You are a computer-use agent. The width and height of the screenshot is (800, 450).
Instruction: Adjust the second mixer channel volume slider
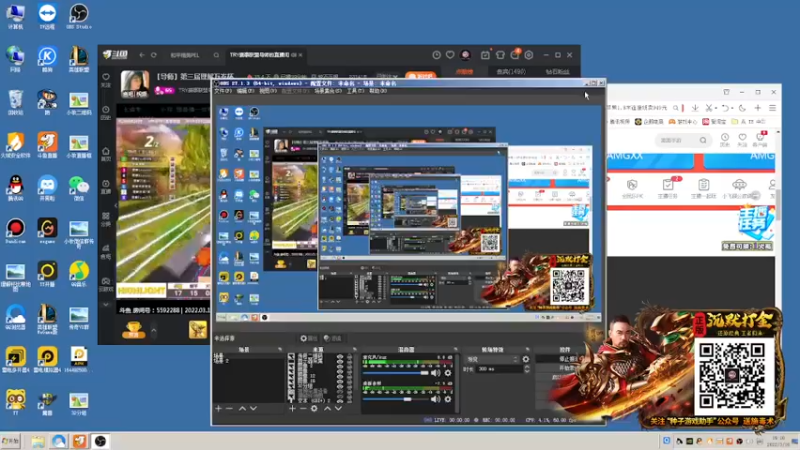396,399
